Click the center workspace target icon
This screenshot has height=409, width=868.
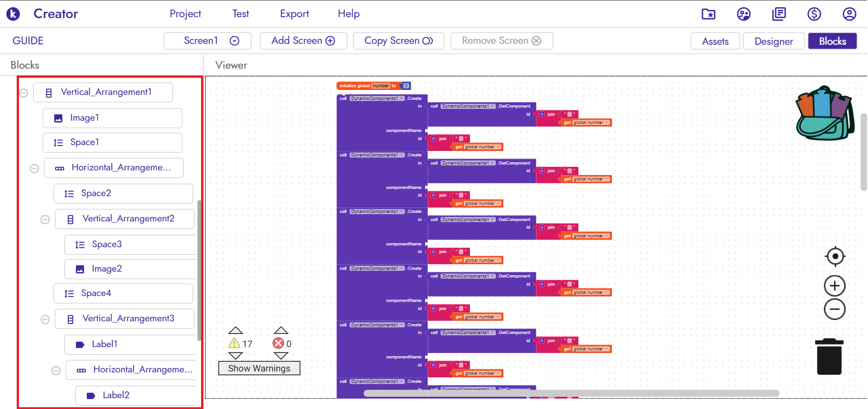click(x=835, y=257)
